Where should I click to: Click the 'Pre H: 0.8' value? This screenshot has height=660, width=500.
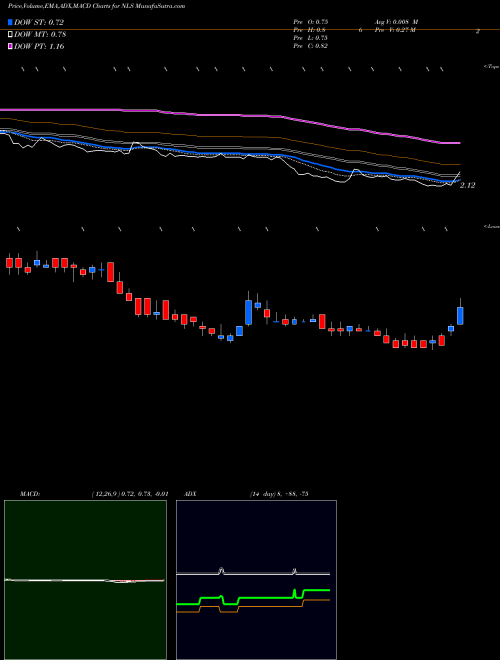point(309,30)
